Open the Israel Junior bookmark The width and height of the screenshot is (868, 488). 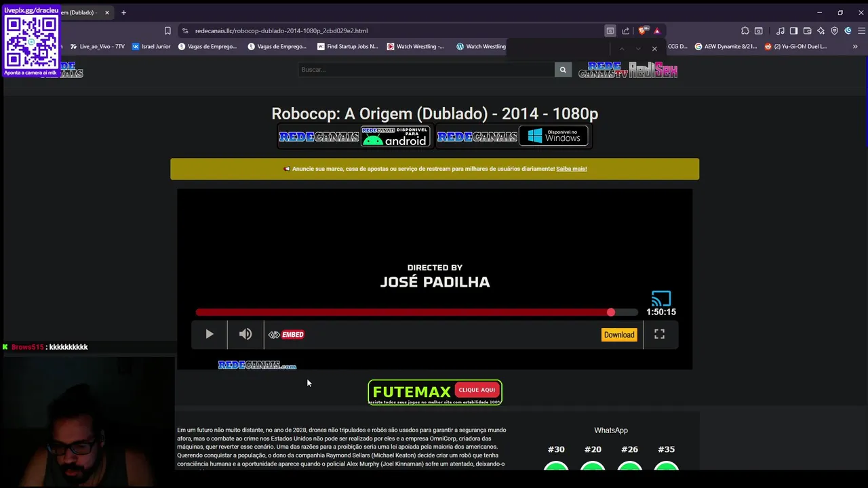pos(151,47)
